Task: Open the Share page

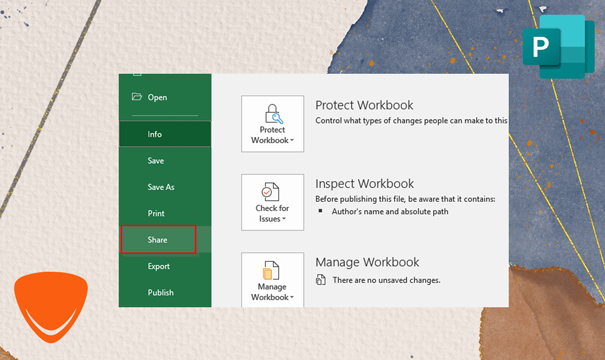Action: coord(165,240)
